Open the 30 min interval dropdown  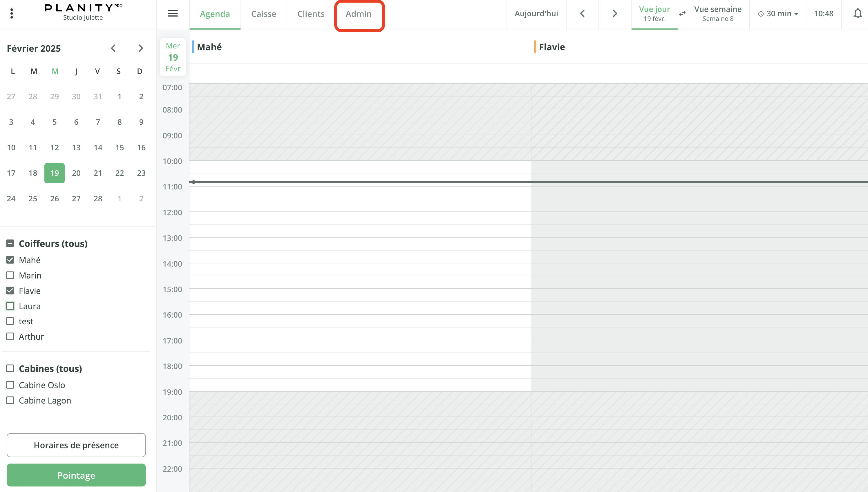[778, 14]
